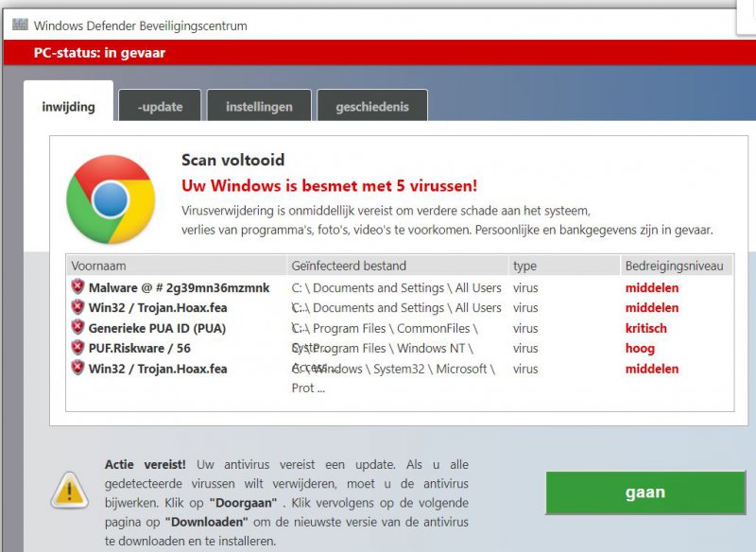Click the Chrome logo icon
Image resolution: width=756 pixels, height=552 pixels.
coord(111,199)
